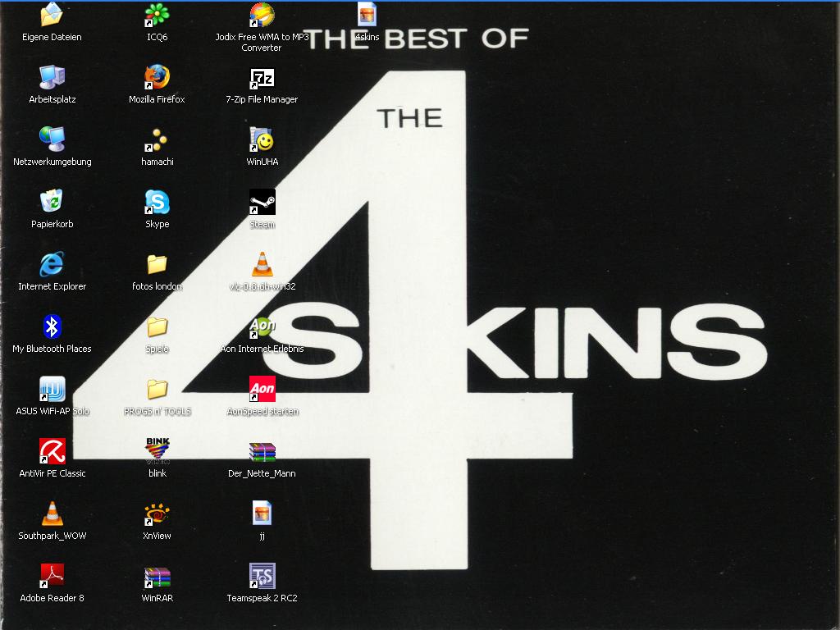Click the Der_Nette_Mann archive file
This screenshot has height=630, width=840.
[x=262, y=452]
